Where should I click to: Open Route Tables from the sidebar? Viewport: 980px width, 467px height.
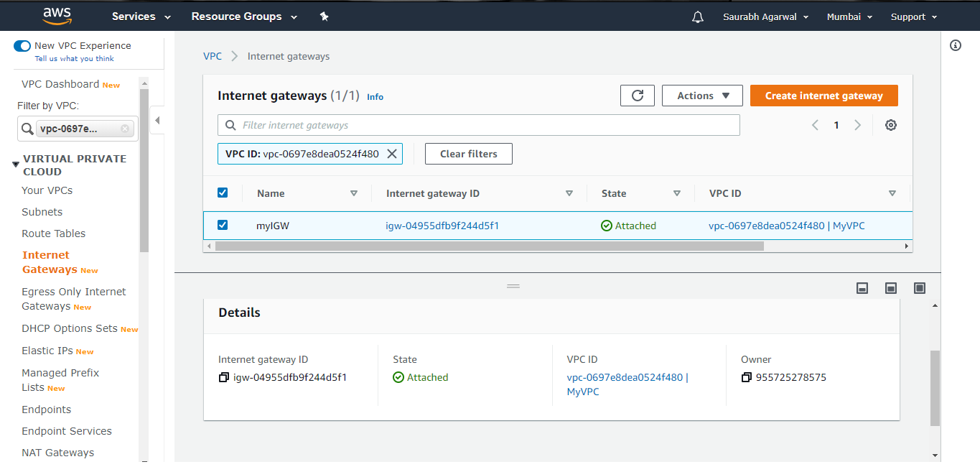53,233
